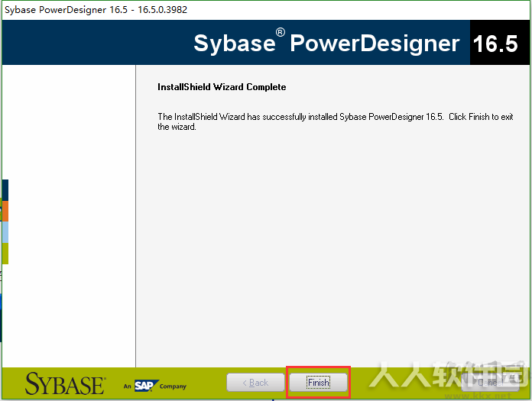This screenshot has width=532, height=401.
Task: Click the "InstallShield Wizard Complete" heading
Action: 222,87
